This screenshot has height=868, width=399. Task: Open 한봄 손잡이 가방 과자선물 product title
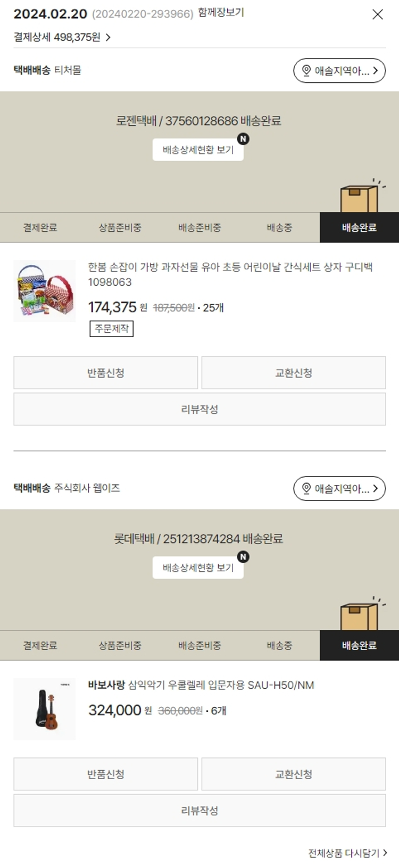pos(230,274)
